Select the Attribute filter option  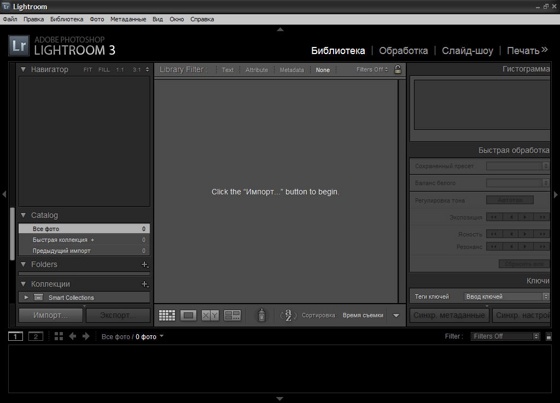click(256, 70)
